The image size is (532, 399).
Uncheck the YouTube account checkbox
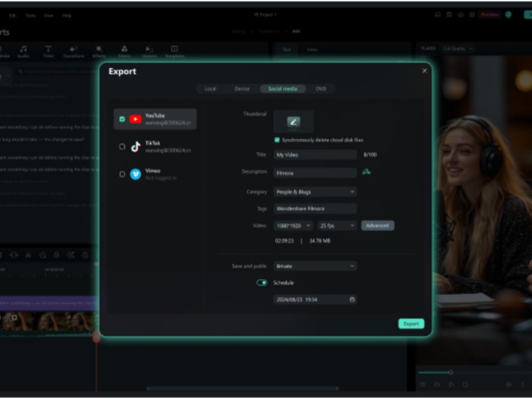[x=122, y=119]
